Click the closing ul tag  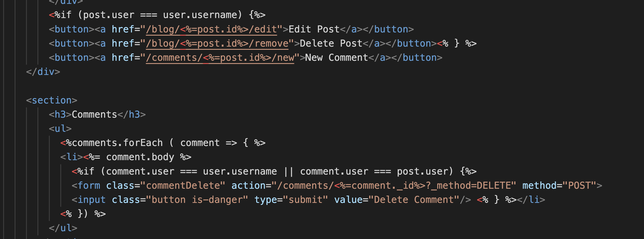(63, 228)
